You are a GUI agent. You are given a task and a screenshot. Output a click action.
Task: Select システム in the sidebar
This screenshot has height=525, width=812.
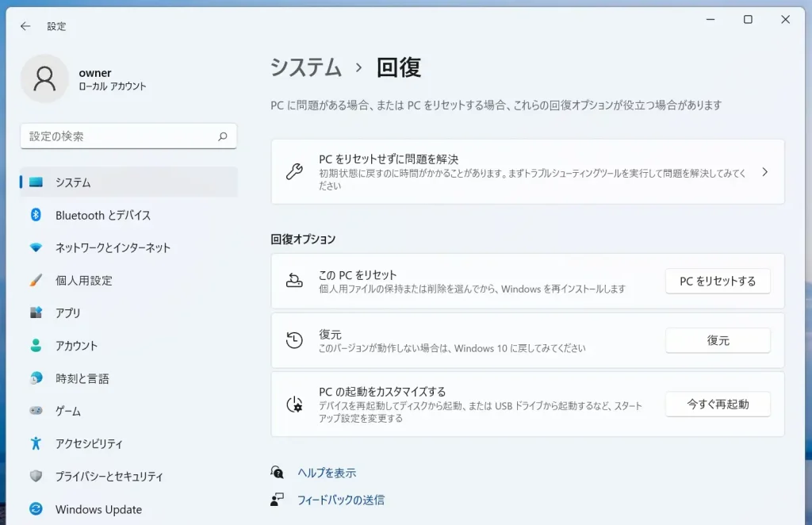point(73,182)
